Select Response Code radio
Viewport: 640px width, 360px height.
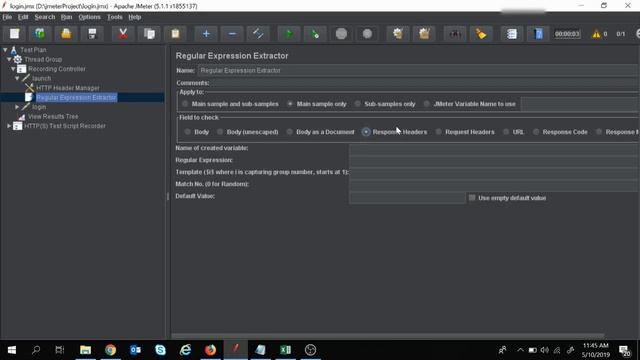coord(536,132)
